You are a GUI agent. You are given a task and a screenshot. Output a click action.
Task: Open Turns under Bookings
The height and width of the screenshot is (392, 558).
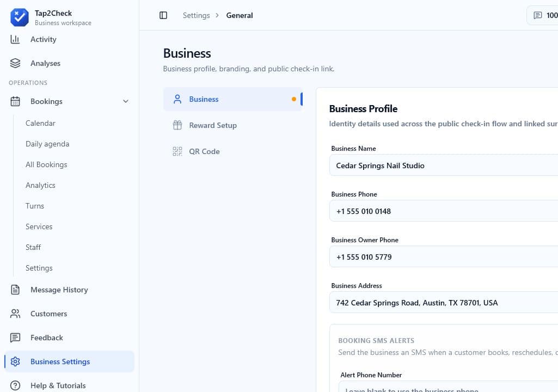coord(34,205)
